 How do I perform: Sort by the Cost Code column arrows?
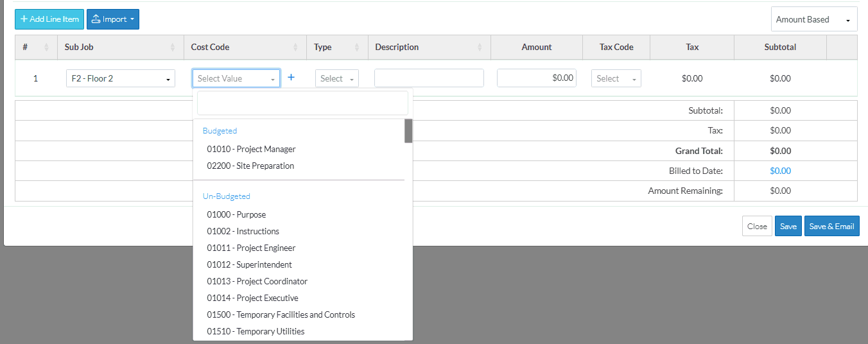point(295,47)
